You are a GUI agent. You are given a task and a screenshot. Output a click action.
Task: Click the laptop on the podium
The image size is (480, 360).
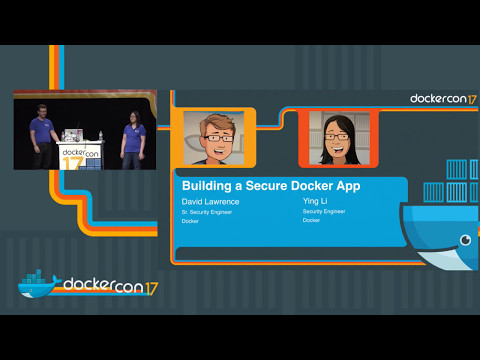[73, 135]
